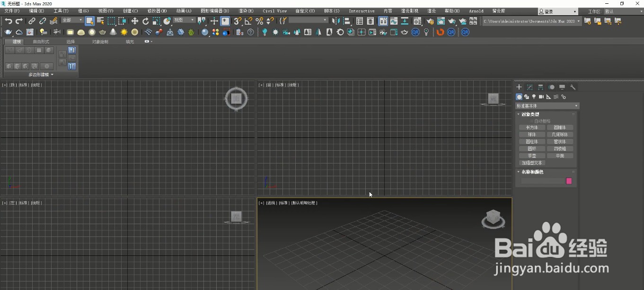Click the 茶壶 teapot button
Image resolution: width=644 pixels, height=290 pixels.
pos(532,156)
